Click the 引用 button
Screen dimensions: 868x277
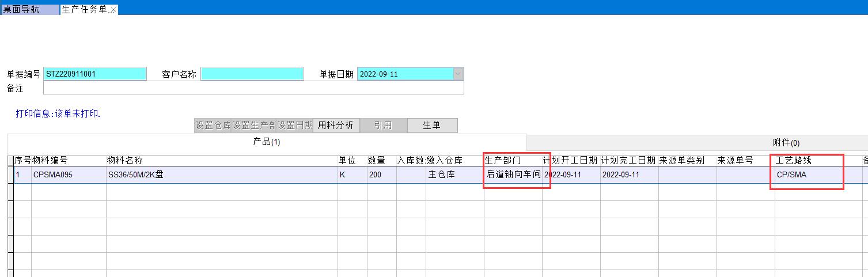click(x=383, y=126)
